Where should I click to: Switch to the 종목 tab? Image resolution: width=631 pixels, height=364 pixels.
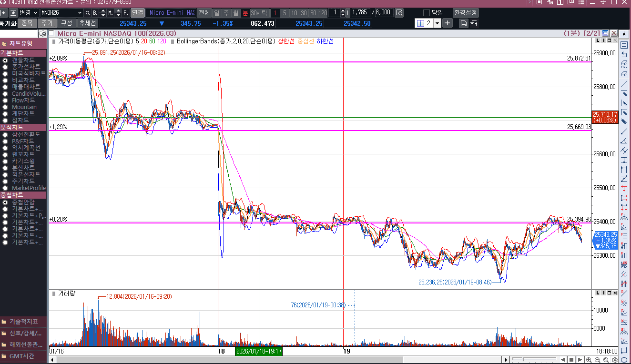tap(27, 23)
